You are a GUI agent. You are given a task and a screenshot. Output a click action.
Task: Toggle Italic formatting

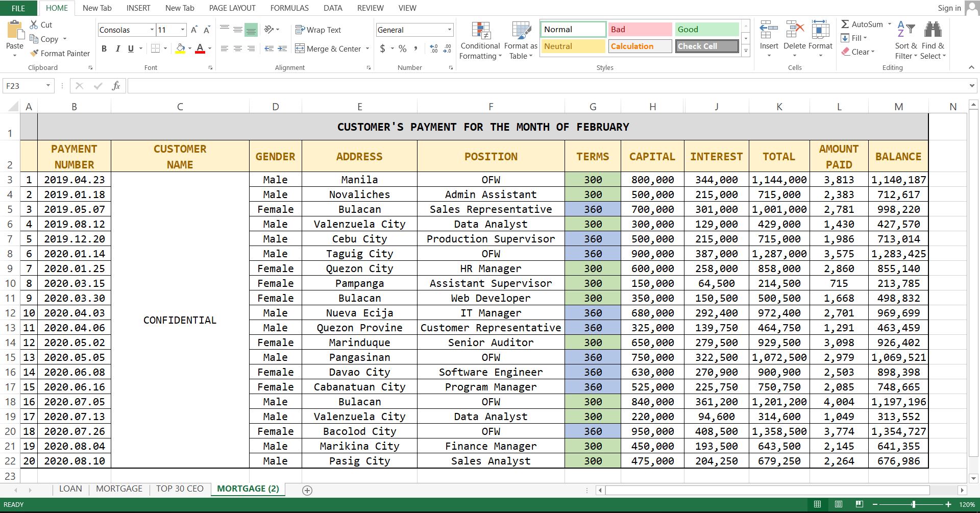[x=117, y=48]
